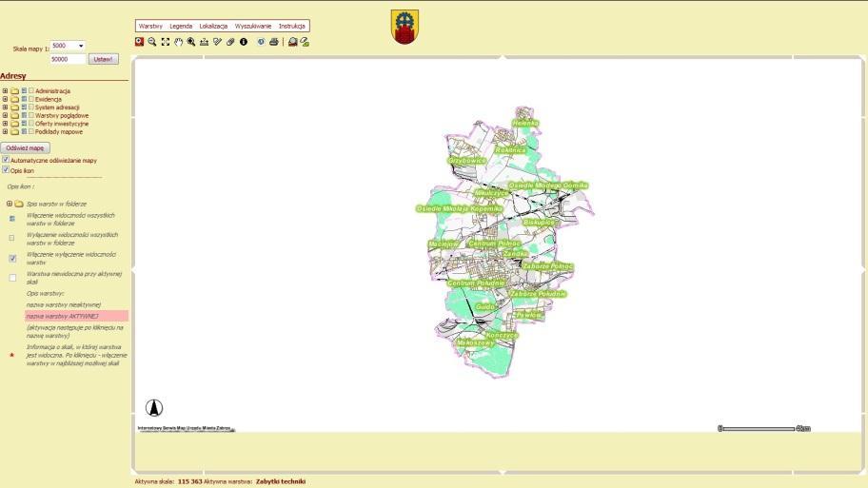The image size is (868, 488).
Task: Click the Grzybowice district label on map
Action: coord(466,161)
